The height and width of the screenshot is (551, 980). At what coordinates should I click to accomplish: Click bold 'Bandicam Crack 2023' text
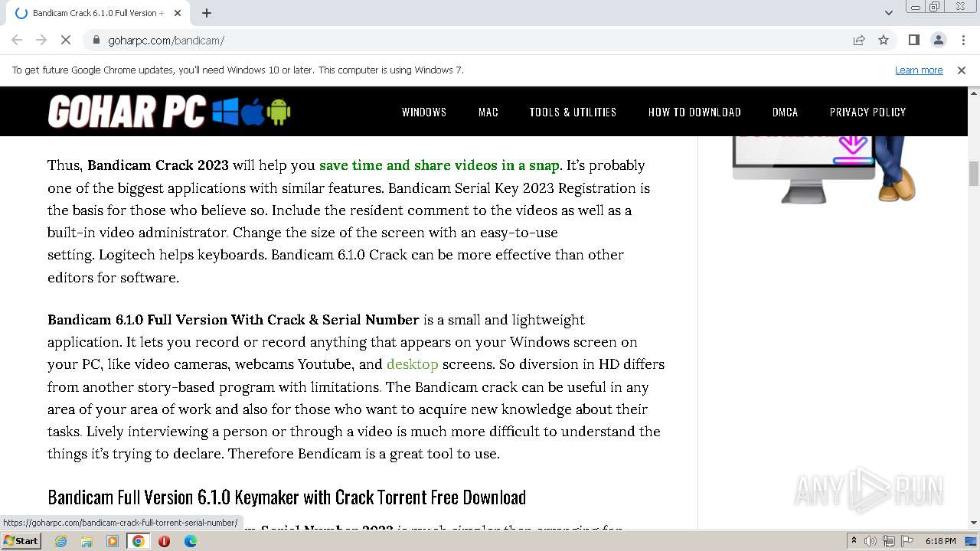158,165
